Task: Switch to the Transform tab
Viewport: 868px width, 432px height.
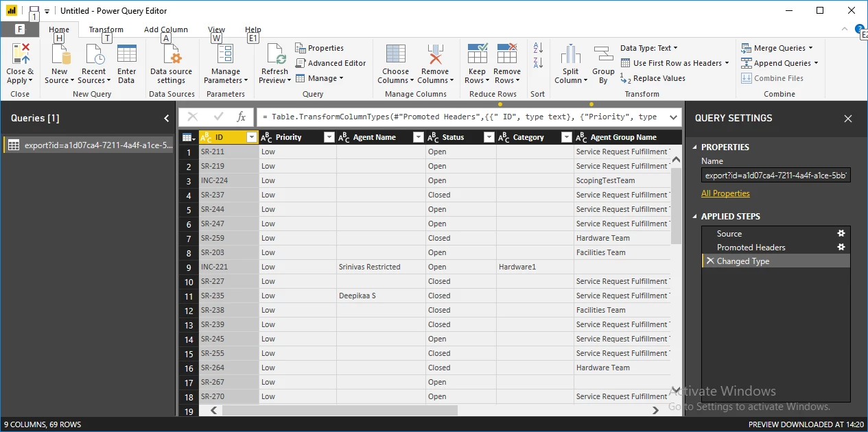Action: [106, 29]
